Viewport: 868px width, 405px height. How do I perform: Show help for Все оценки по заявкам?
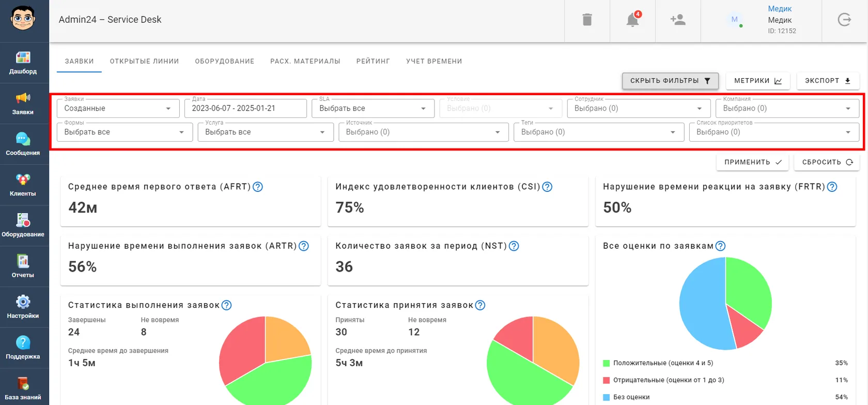(720, 246)
